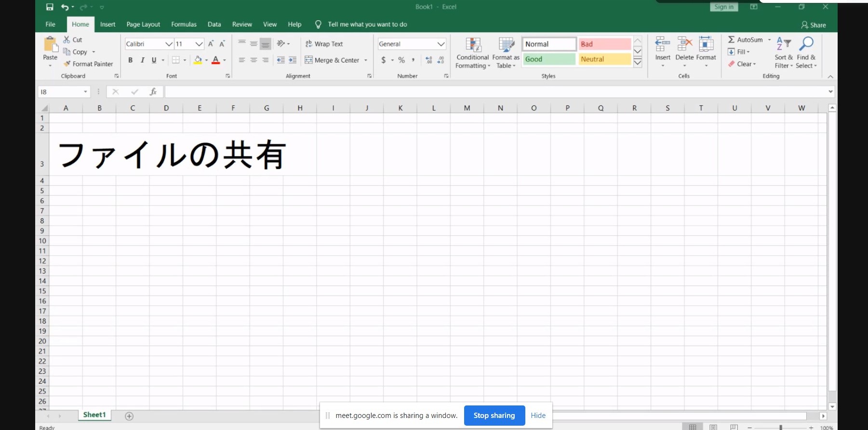868x430 pixels.
Task: Set middle vertical alignment
Action: click(254, 44)
